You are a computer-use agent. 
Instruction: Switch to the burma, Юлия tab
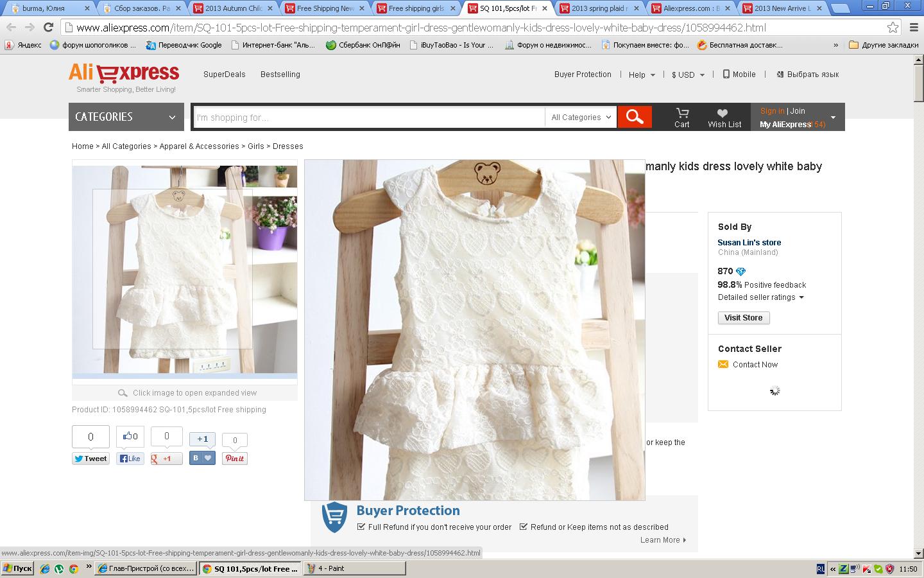pyautogui.click(x=51, y=8)
